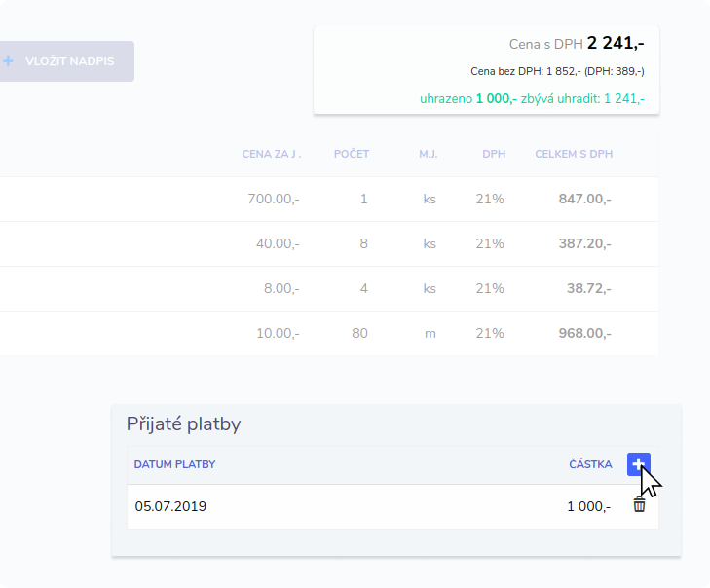
Task: Click the Cena bez DPH: 1 852,- line
Action: (x=557, y=71)
